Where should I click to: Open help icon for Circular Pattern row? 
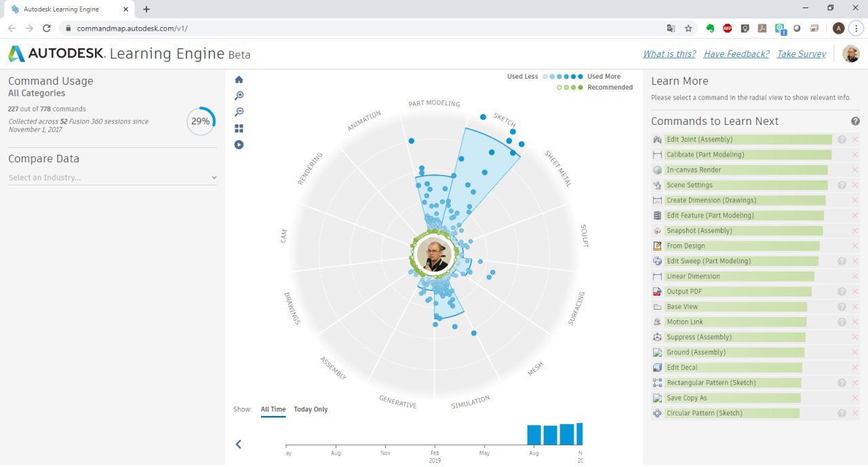(x=842, y=413)
